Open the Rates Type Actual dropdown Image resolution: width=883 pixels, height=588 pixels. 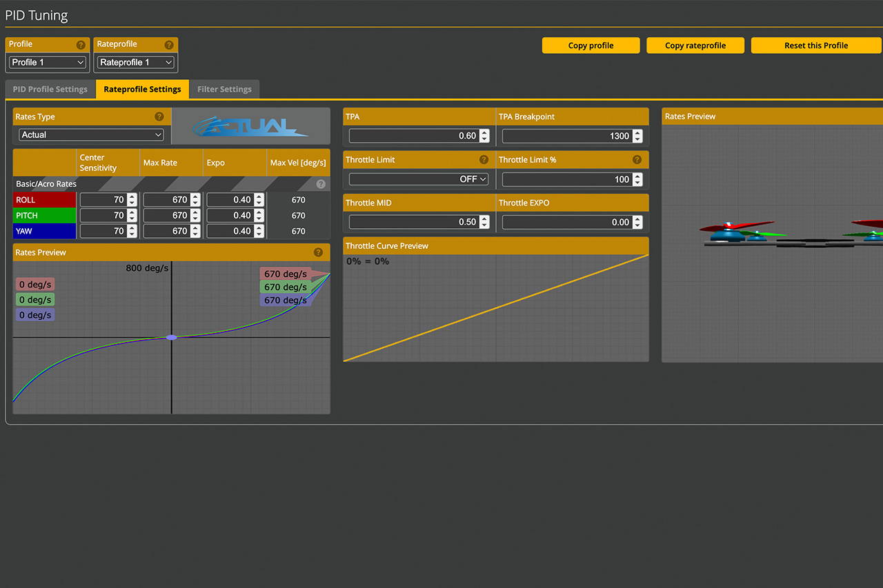91,135
